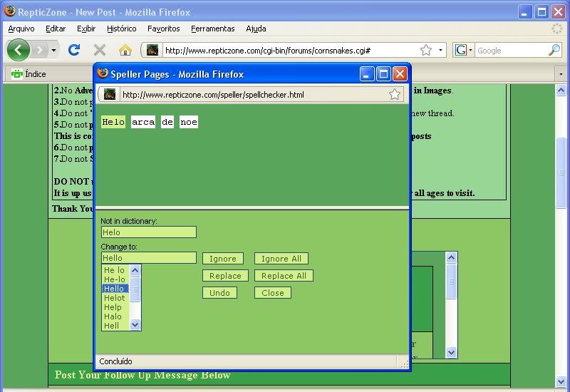This screenshot has height=392, width=570.
Task: Click suggestions list scroll down arrow
Action: pyautogui.click(x=135, y=325)
